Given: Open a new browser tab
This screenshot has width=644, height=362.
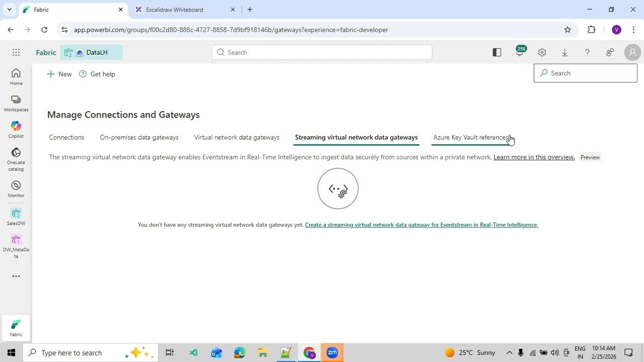Looking at the screenshot, I should tap(250, 10).
